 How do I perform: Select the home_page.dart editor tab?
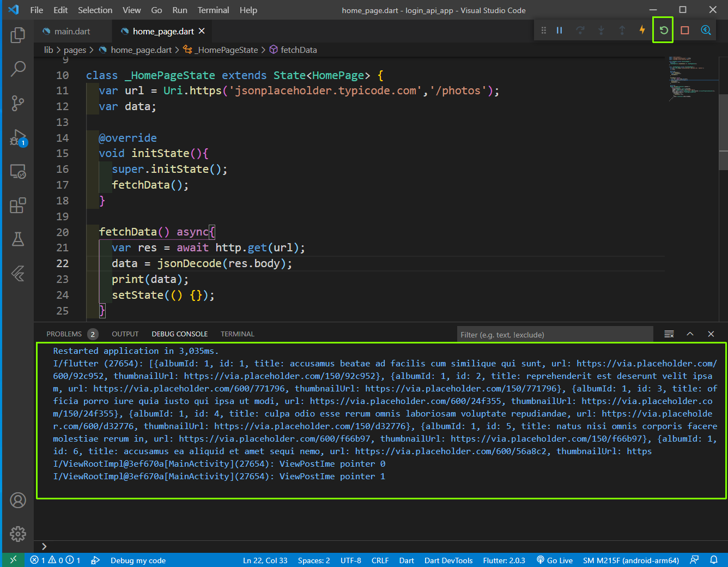pyautogui.click(x=163, y=31)
